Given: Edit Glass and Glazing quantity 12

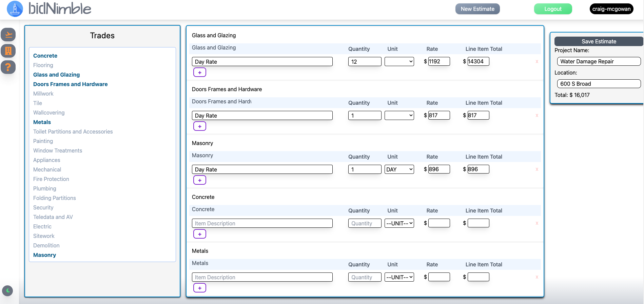Looking at the screenshot, I should click(365, 62).
